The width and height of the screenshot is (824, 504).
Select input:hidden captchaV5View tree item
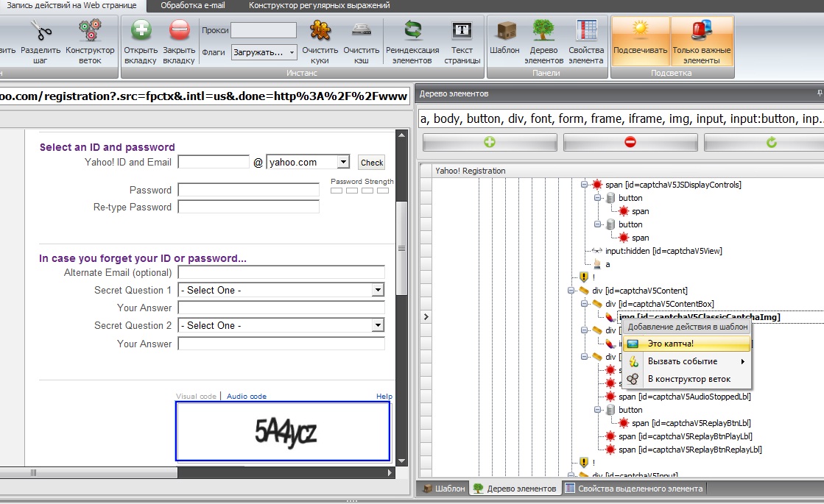663,251
